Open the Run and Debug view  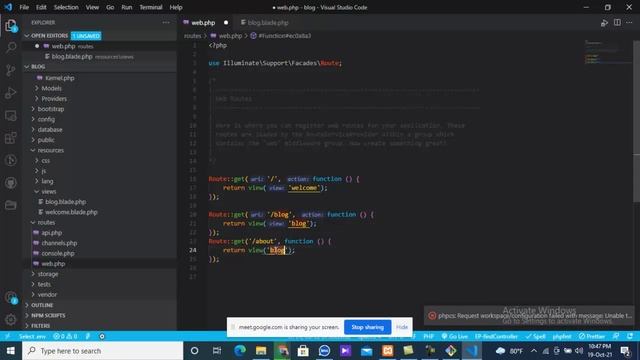click(x=11, y=93)
